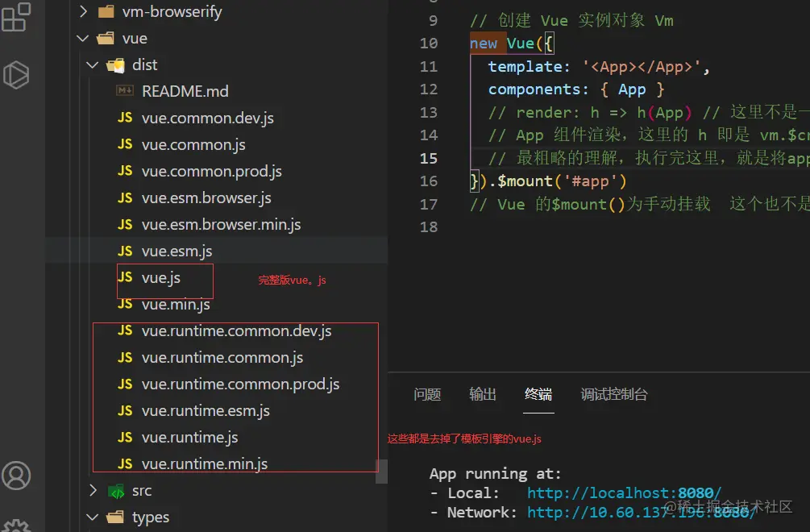Click the JS icon of vue.runtime.esm.js
Image resolution: width=810 pixels, height=532 pixels.
tap(125, 410)
